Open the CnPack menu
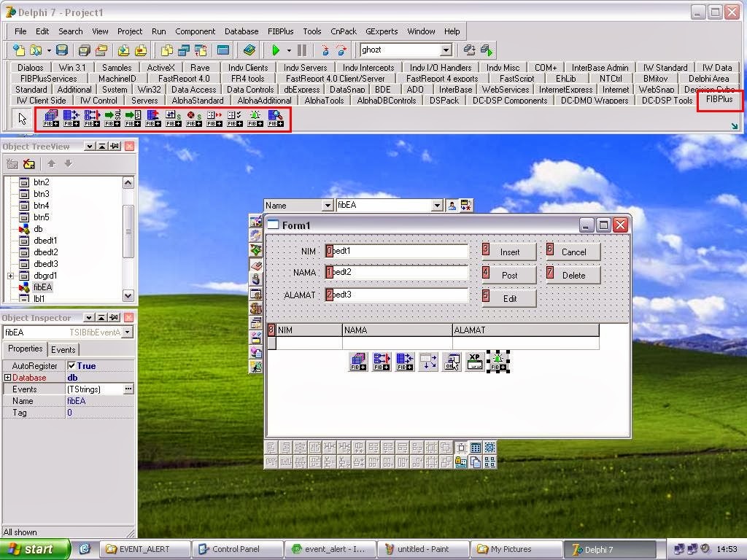 click(x=343, y=31)
